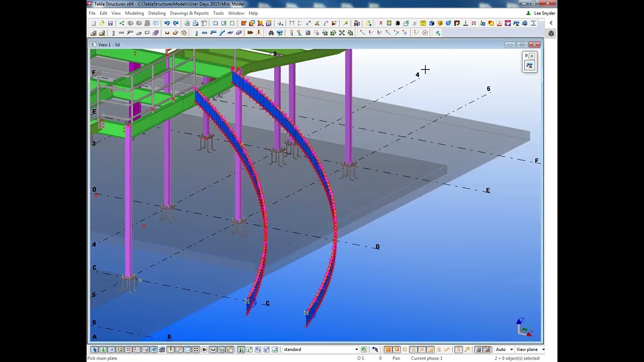Redo the last undone action

coord(176,23)
